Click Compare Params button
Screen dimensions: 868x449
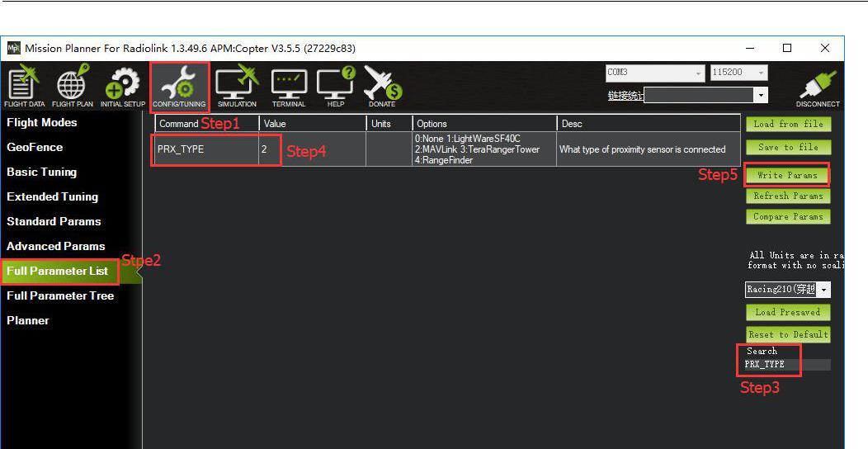(788, 216)
